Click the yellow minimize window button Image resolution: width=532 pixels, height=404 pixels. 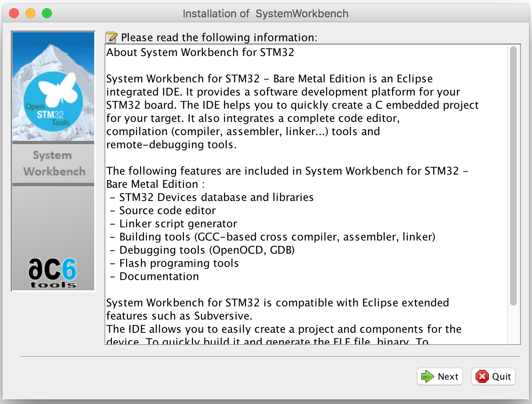point(30,13)
